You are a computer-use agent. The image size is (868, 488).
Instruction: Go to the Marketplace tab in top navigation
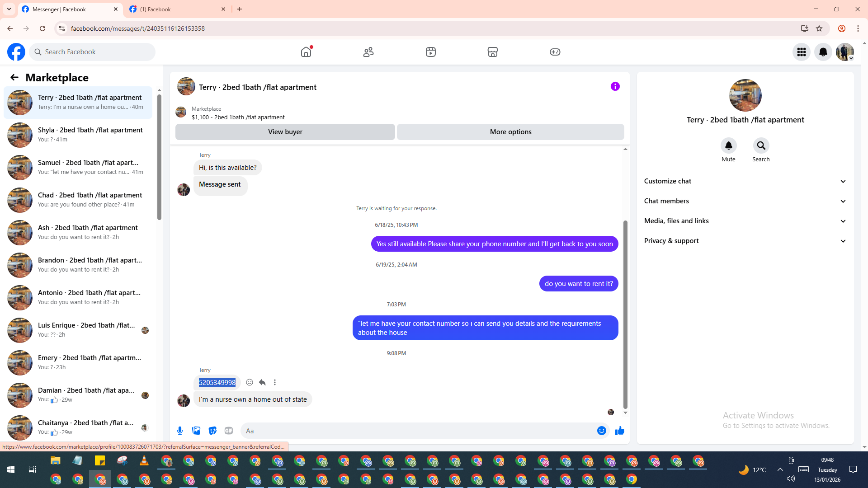[x=492, y=52]
